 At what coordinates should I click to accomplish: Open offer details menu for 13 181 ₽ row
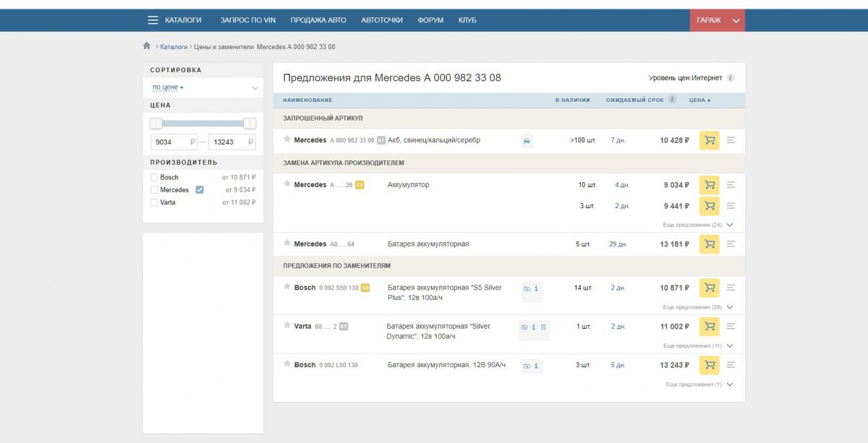point(731,244)
